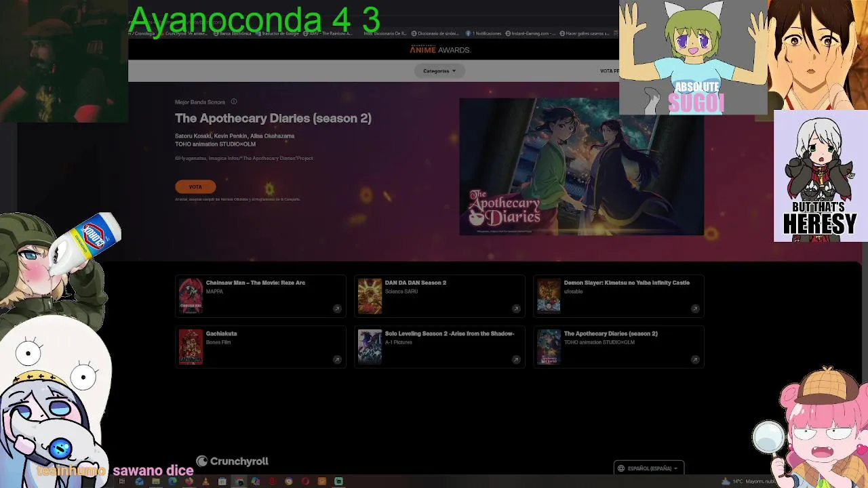Viewport: 868px width, 488px height.
Task: Click 'A-1 Pictures' studio label
Action: [x=399, y=342]
